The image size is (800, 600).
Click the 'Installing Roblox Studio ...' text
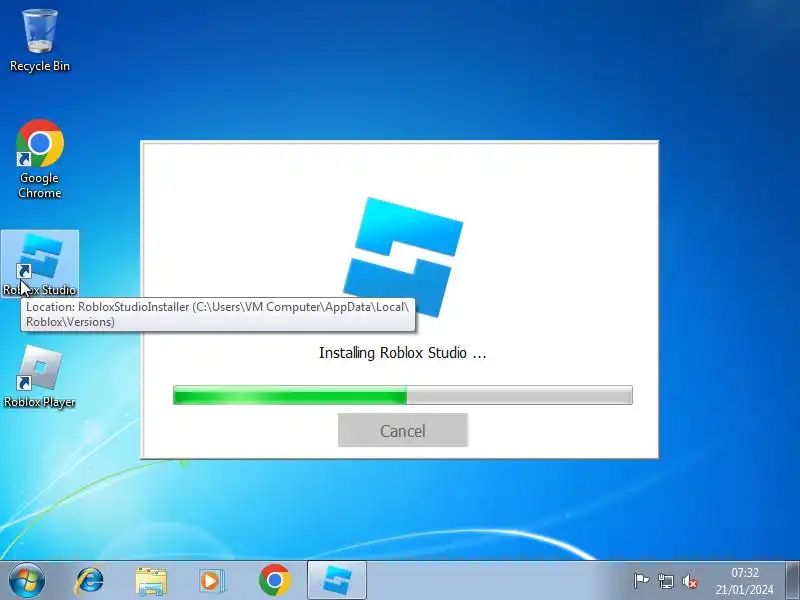pyautogui.click(x=403, y=353)
